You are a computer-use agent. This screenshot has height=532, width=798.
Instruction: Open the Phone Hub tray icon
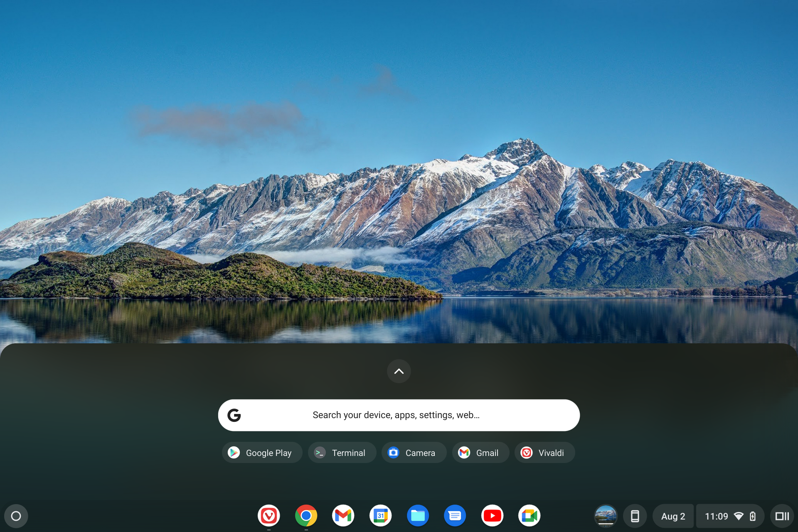[x=635, y=516]
